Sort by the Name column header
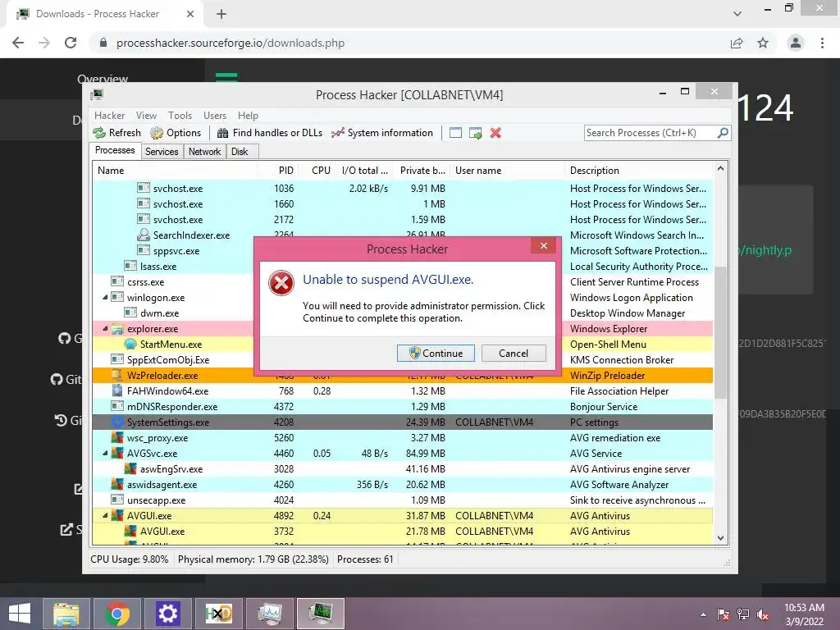This screenshot has width=840, height=630. (175, 171)
